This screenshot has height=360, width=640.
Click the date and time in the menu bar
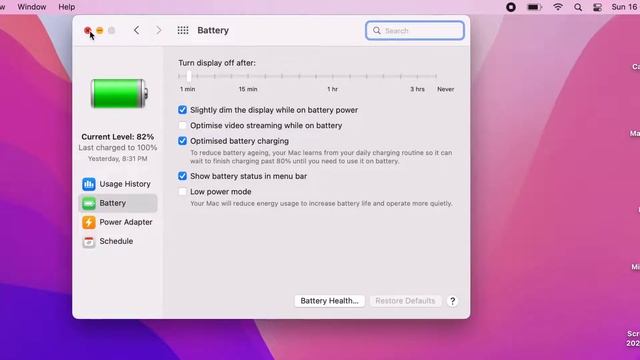click(624, 7)
